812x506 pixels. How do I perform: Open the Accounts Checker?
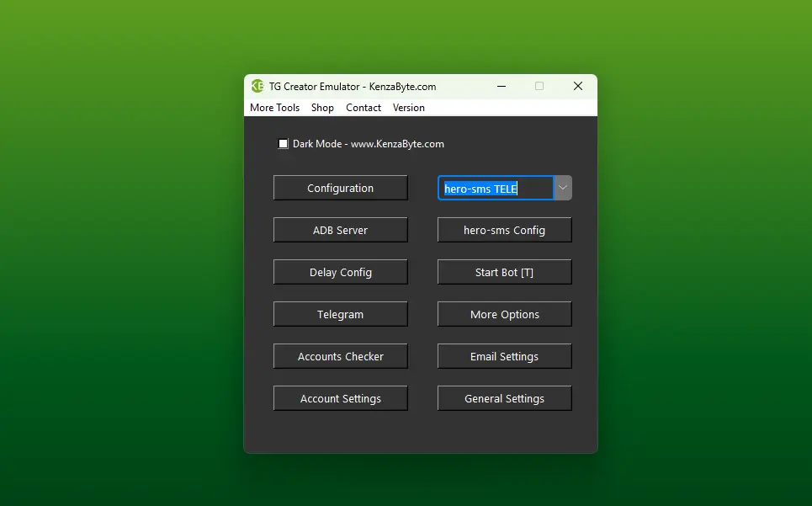[340, 356]
